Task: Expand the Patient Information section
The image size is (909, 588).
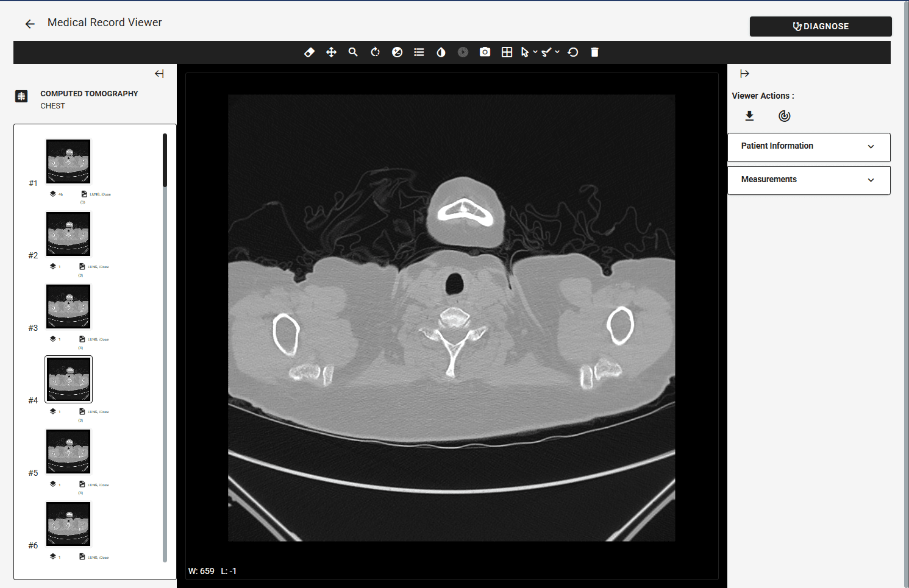Action: pos(809,147)
